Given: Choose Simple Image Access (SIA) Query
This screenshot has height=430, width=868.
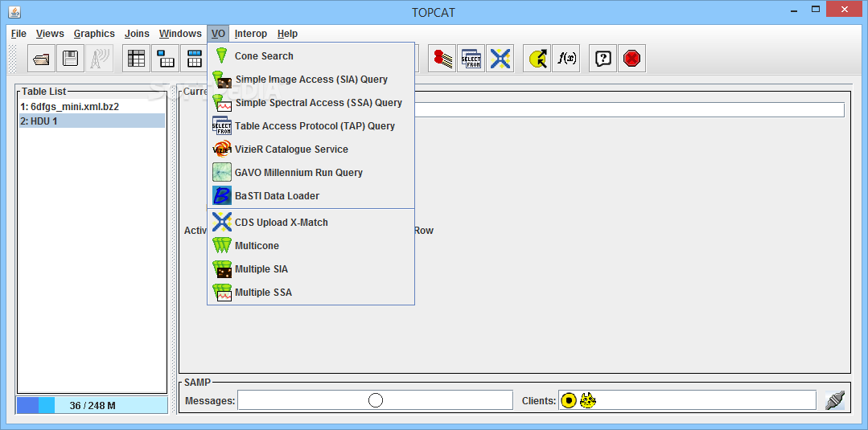Looking at the screenshot, I should (x=311, y=79).
